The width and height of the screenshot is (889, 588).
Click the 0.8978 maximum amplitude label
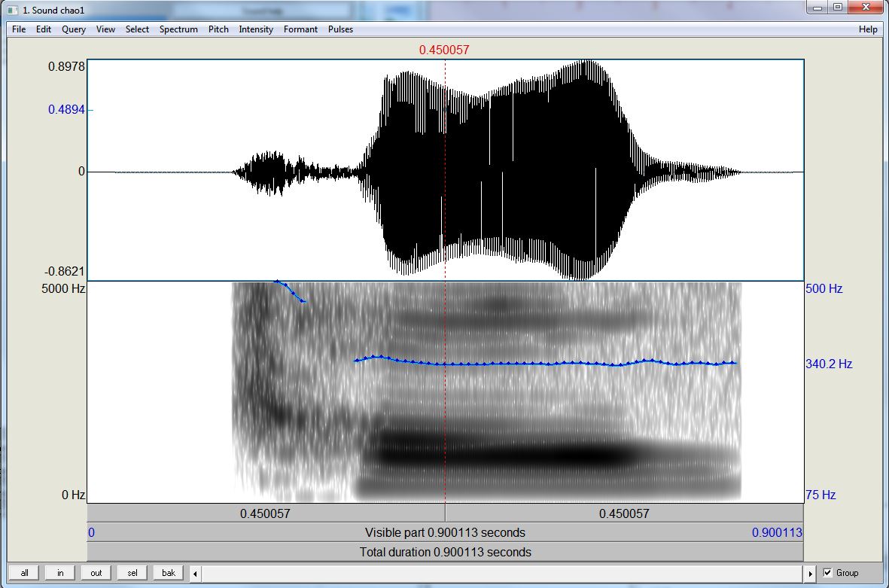(x=66, y=66)
